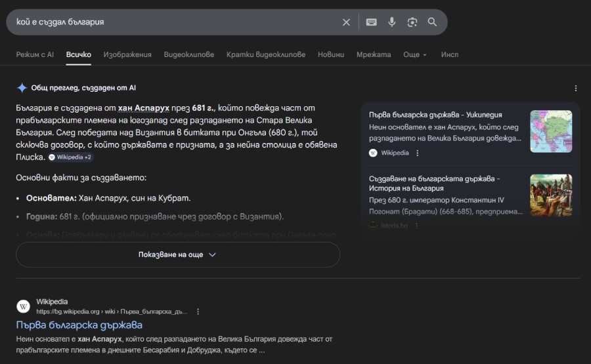Open the Инсп tools button
This screenshot has width=591, height=364.
[x=450, y=54]
